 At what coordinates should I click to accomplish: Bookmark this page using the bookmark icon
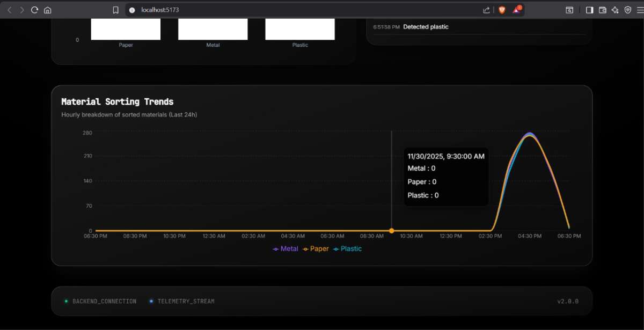pyautogui.click(x=115, y=10)
